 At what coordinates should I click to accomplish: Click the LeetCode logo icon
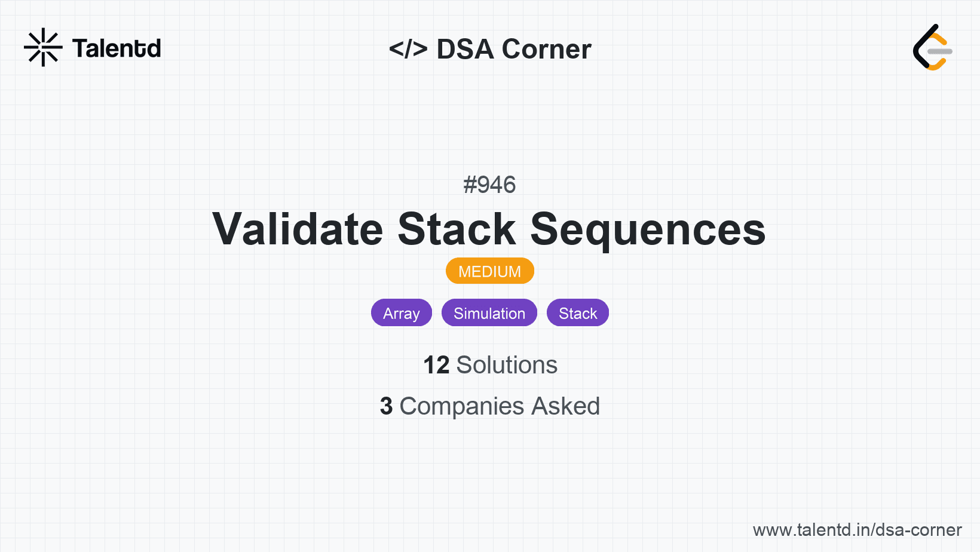(x=932, y=47)
